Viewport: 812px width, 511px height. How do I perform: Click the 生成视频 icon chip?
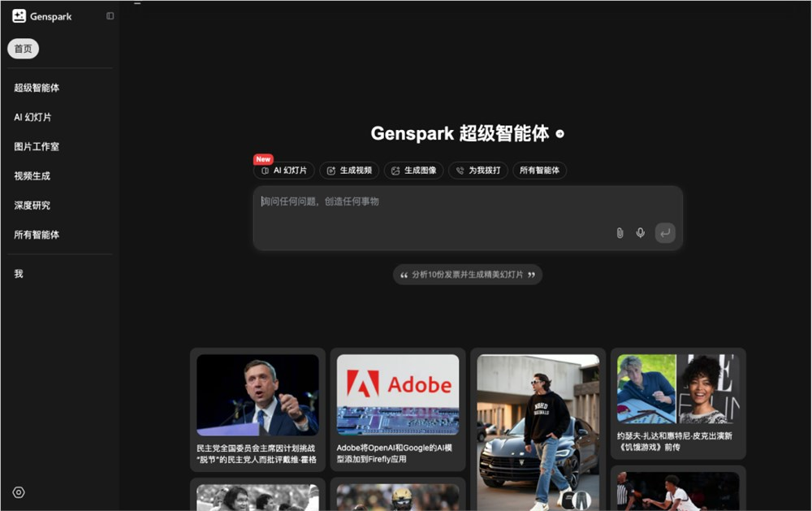point(331,171)
